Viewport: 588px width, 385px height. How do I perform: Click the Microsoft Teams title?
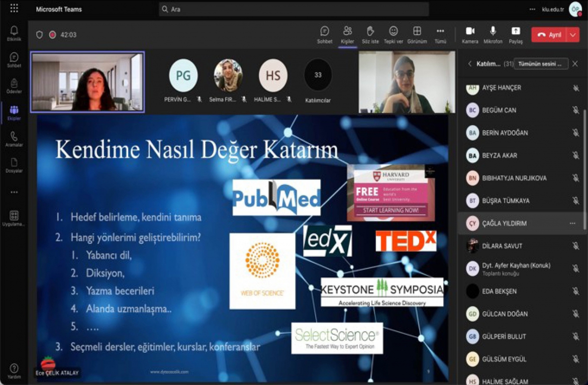[59, 10]
